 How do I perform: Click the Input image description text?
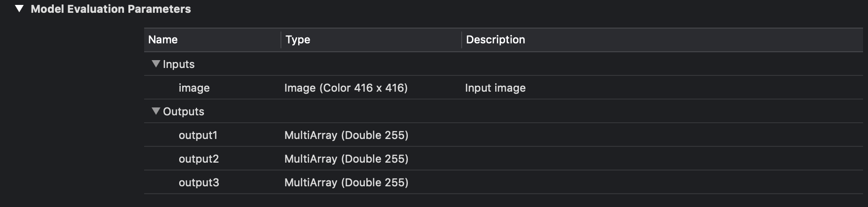coord(495,88)
